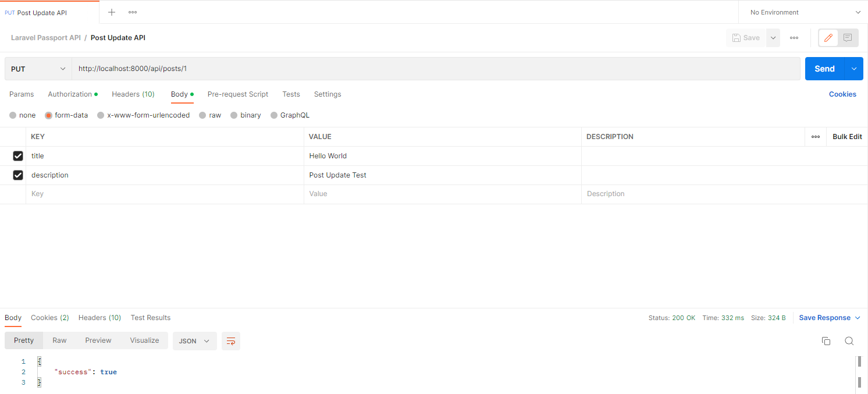This screenshot has width=868, height=394.
Task: Open Bulk Edit for form-data
Action: [846, 136]
